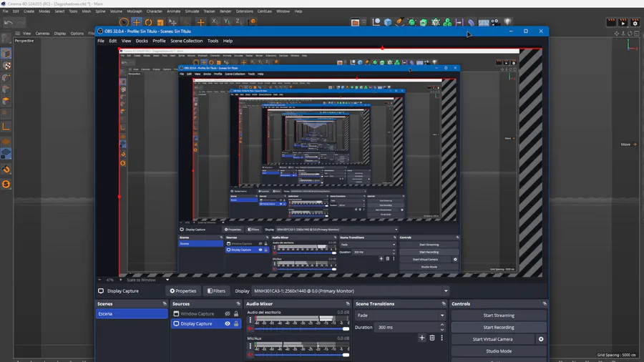Select the Cinema 4D Live Selection tool
The width and height of the screenshot is (644, 362).
click(124, 22)
